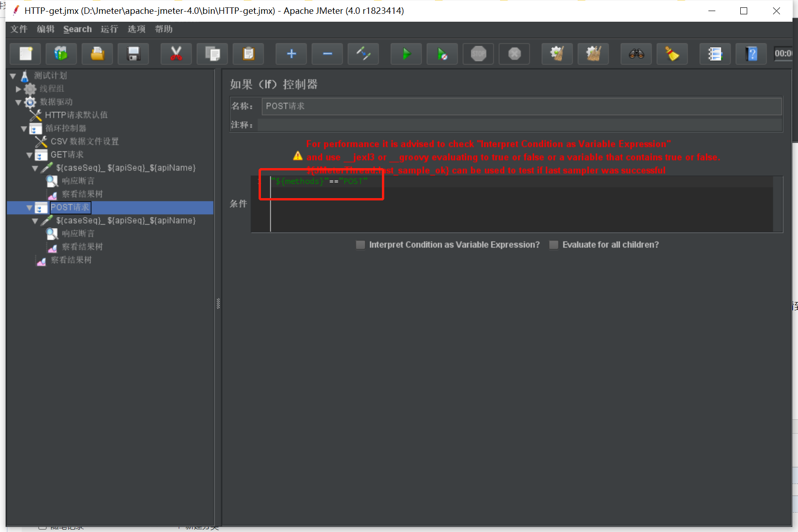Collapse the GET请求 controller node
798x532 pixels.
point(30,155)
